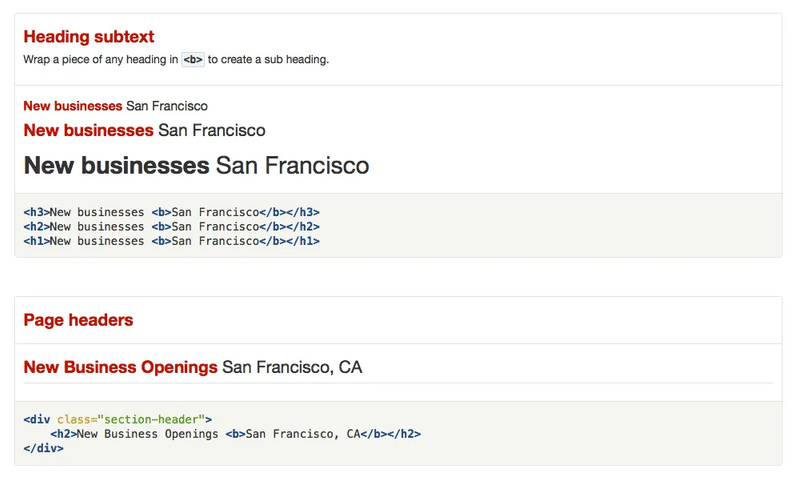Viewport: 800px width, 485px height.
Task: Click the 'Heading subtext' section title
Action: tap(89, 37)
